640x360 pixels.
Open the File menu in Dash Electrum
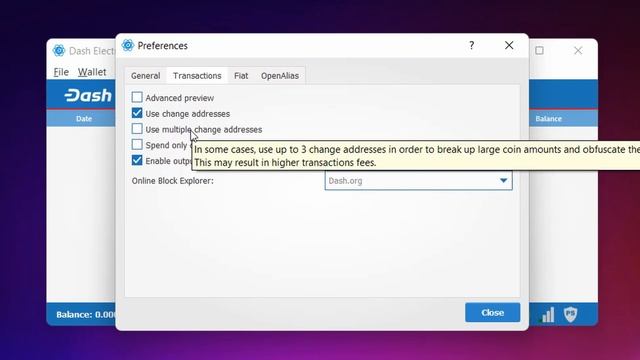[x=61, y=72]
